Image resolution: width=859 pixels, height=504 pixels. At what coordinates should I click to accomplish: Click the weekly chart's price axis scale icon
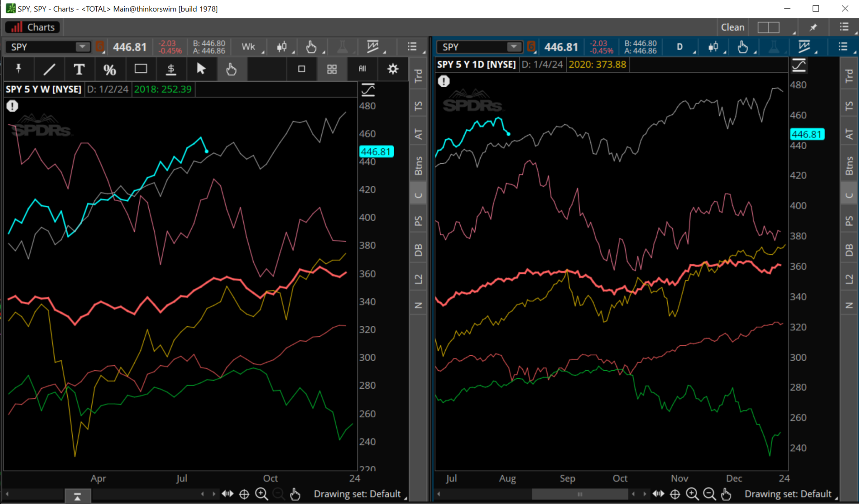coord(368,89)
